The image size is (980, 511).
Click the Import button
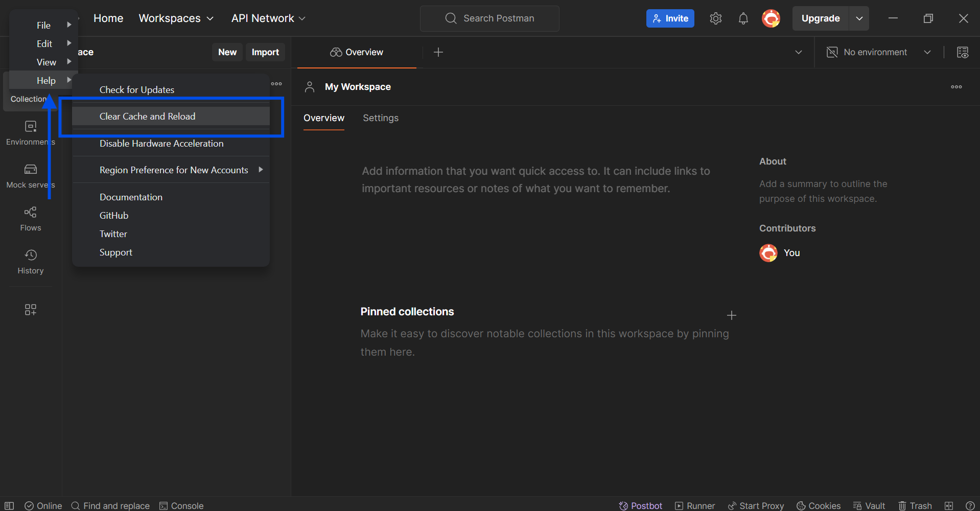coord(265,52)
